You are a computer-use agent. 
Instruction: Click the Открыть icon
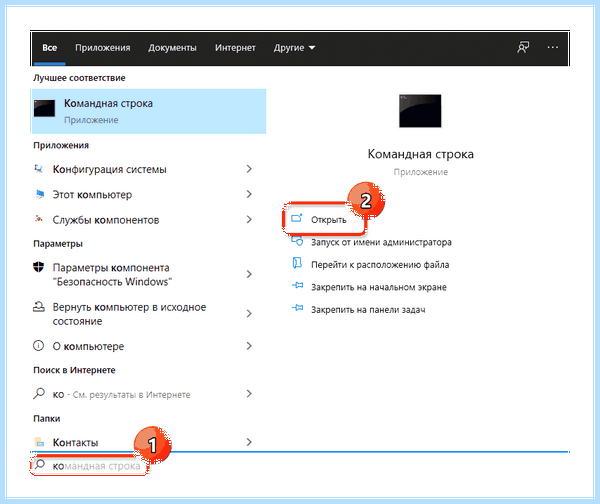297,218
